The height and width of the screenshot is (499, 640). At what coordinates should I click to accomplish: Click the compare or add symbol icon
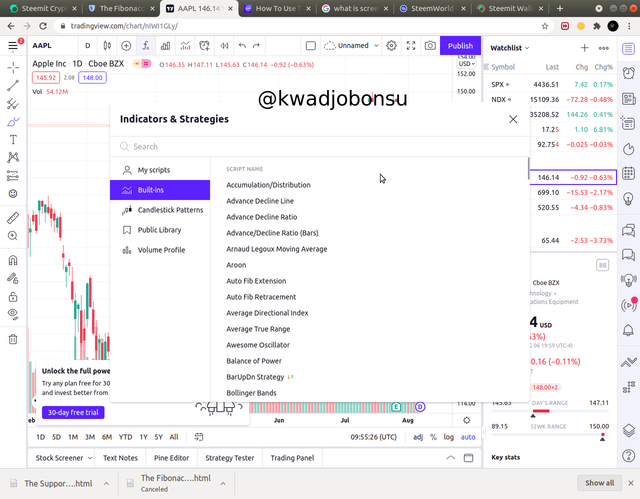[126, 46]
